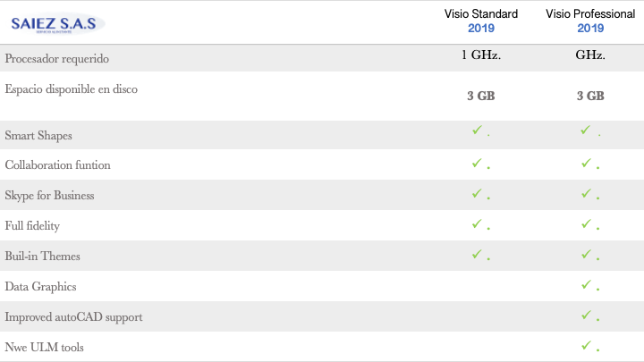Click Collaboration funtion checkmark under Visio Standard

tap(478, 164)
